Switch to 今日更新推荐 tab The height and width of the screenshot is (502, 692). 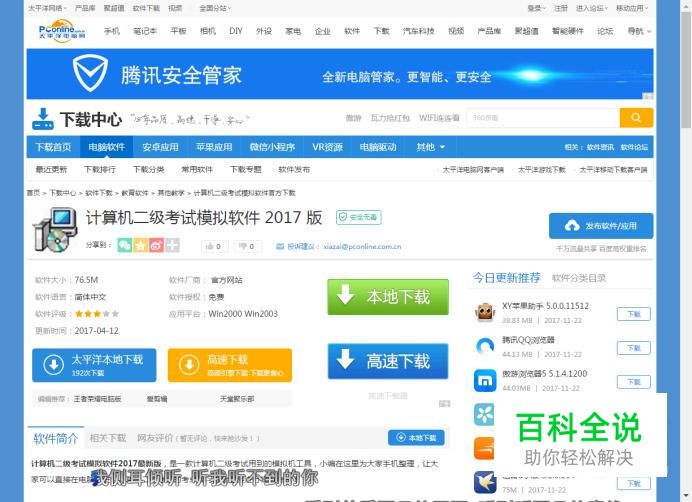pyautogui.click(x=506, y=278)
